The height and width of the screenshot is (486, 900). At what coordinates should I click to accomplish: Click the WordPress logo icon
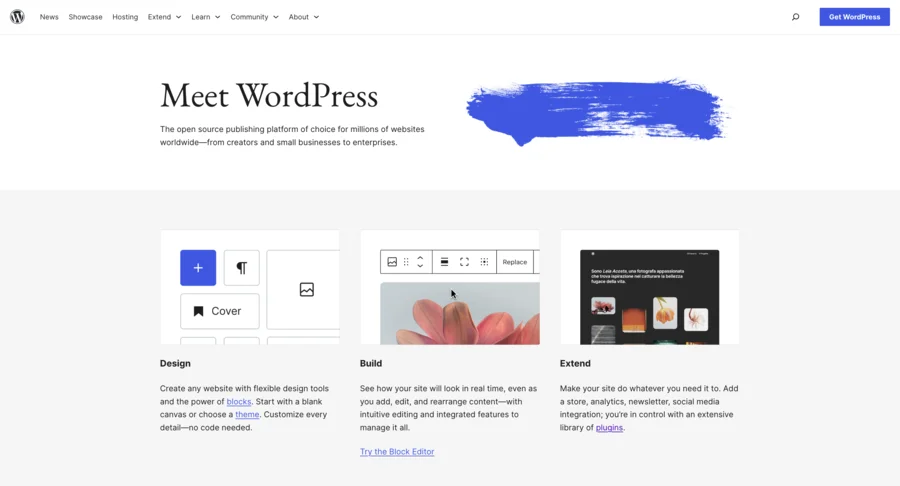pyautogui.click(x=17, y=17)
